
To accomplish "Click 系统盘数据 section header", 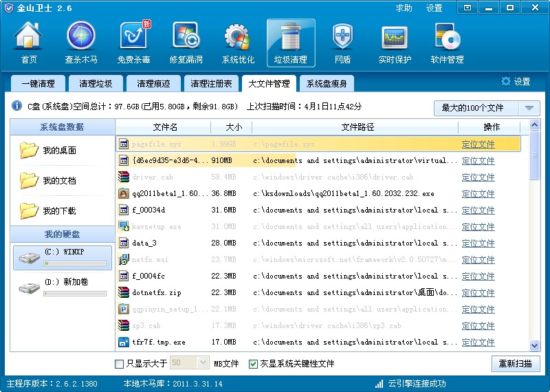I will (x=63, y=127).
